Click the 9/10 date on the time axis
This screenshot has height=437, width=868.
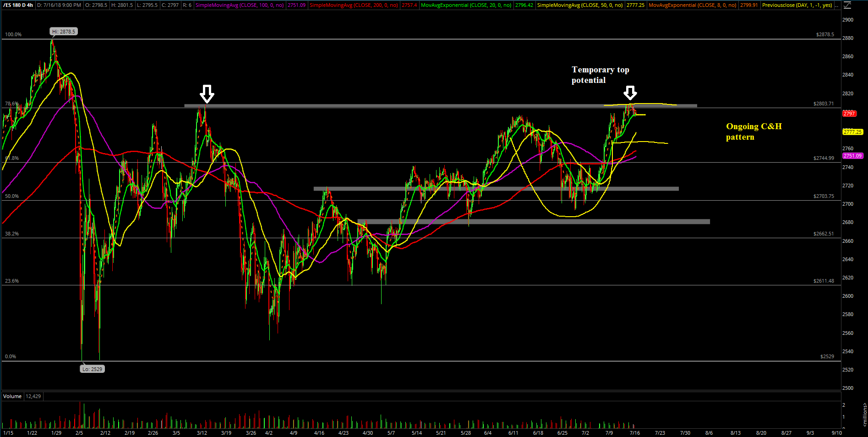837,433
